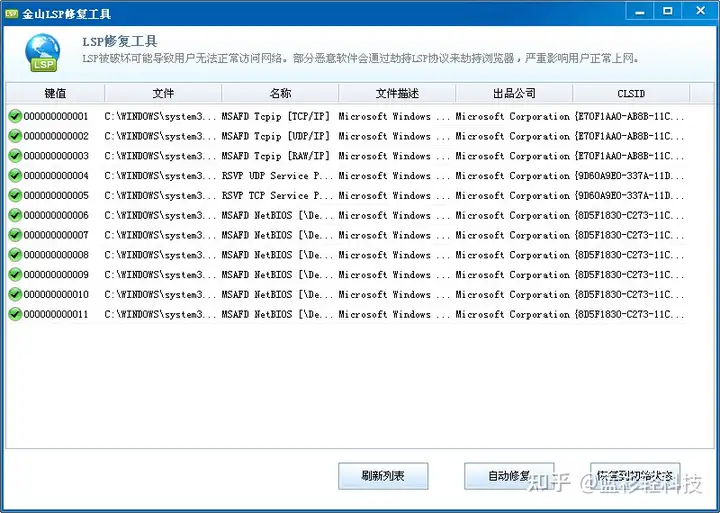Viewport: 720px width, 513px height.
Task: Click green check icon for row 000000000011
Action: click(x=15, y=314)
